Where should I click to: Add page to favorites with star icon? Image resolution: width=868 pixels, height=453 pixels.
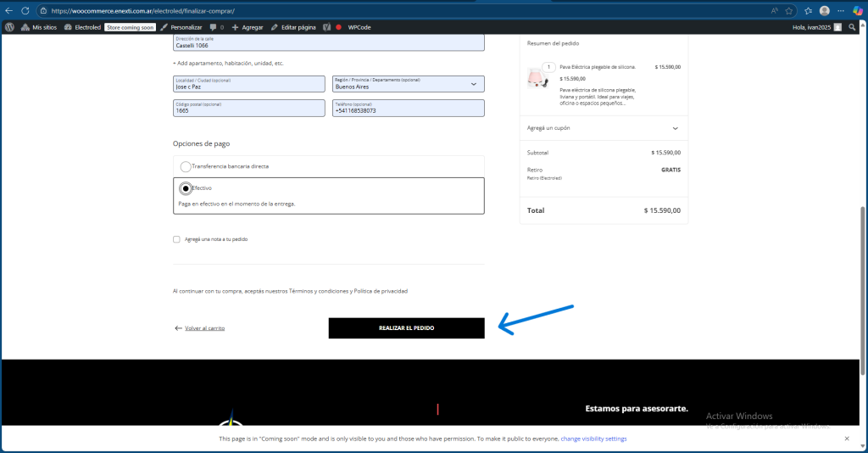coord(789,10)
